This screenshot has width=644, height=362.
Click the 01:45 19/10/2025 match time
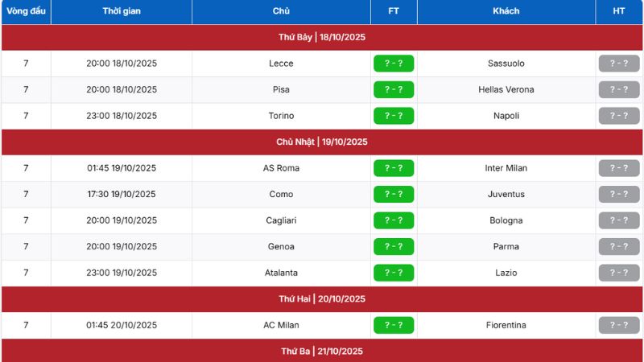point(122,168)
